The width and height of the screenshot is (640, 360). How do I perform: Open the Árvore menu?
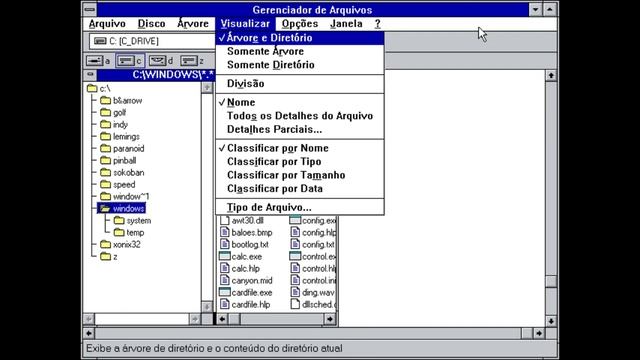[x=193, y=24]
